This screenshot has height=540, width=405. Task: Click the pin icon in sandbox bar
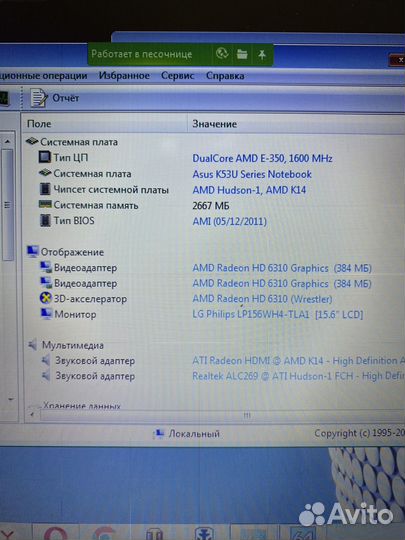click(x=262, y=54)
